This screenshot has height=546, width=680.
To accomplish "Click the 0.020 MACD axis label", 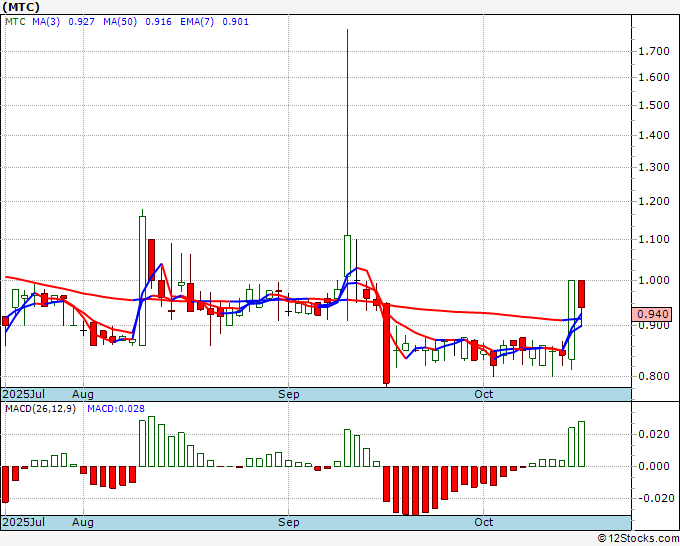I will click(654, 434).
